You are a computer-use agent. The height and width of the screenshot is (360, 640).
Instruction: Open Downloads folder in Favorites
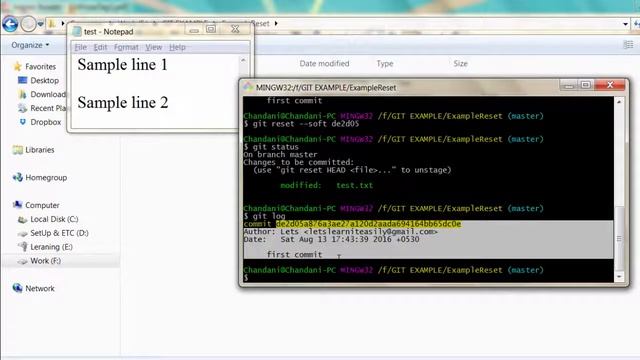(x=48, y=94)
